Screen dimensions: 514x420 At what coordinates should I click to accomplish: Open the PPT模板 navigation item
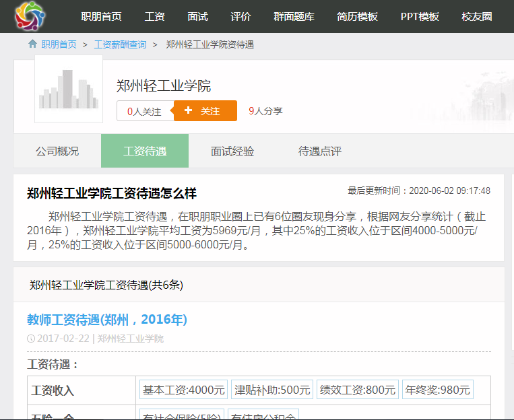tap(420, 16)
